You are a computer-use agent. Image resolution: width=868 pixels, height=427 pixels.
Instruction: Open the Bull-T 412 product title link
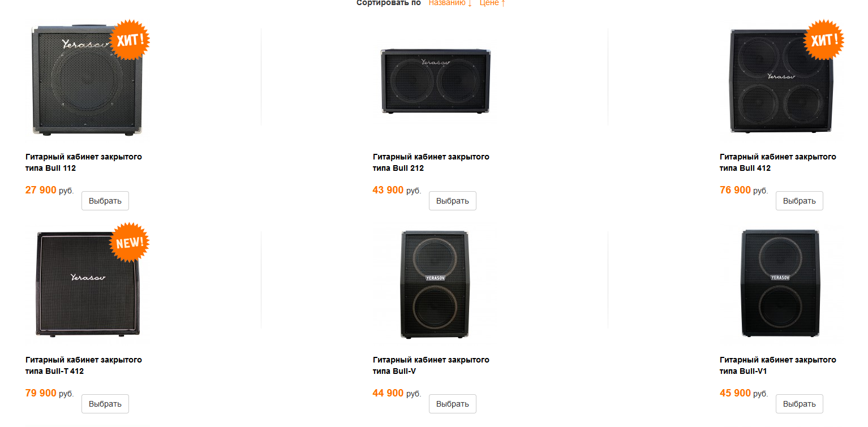(x=84, y=365)
